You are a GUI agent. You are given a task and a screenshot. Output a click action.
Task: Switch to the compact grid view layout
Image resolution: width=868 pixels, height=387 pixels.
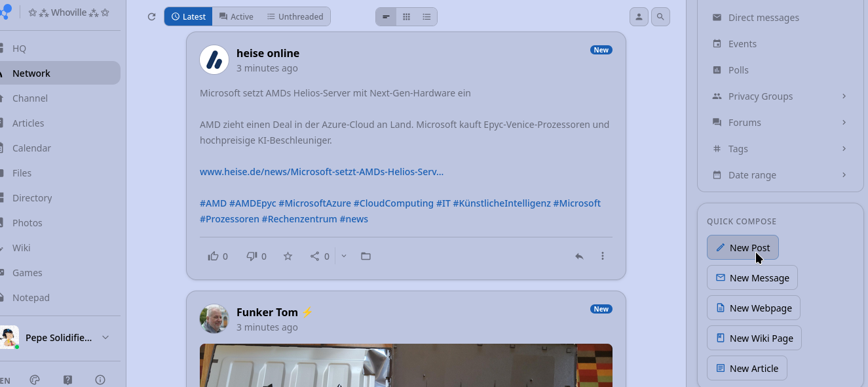(x=406, y=16)
